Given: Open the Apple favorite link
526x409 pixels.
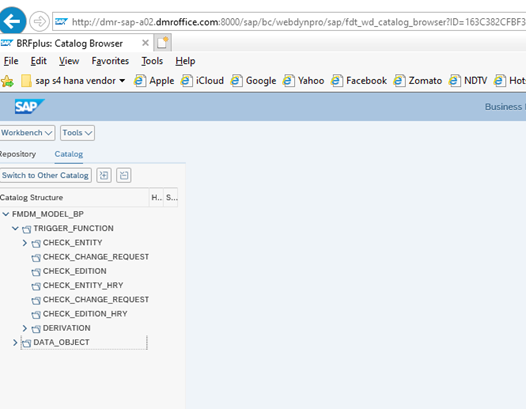Looking at the screenshot, I should [x=154, y=81].
